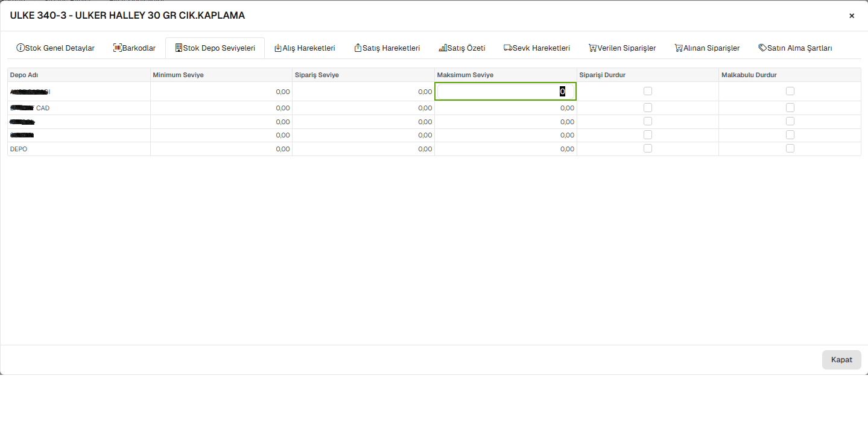Click the active Maksimum Seviye input field
Screen dimensions: 868x440
point(505,92)
